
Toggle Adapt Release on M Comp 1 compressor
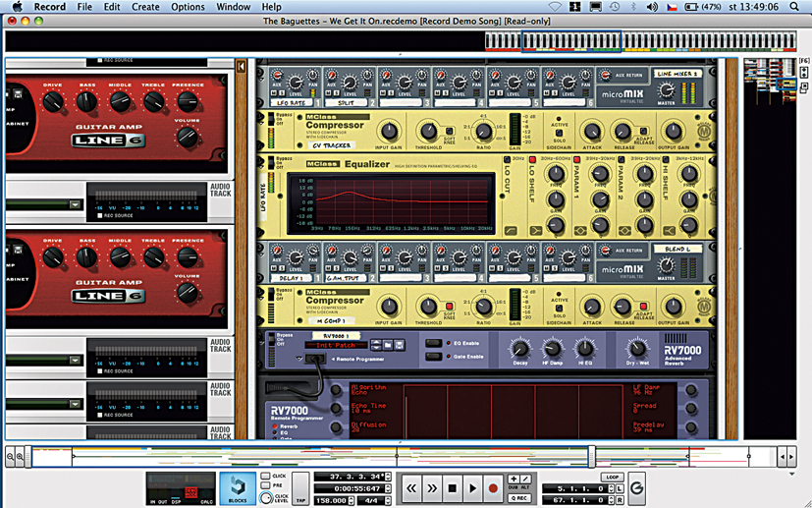click(643, 307)
